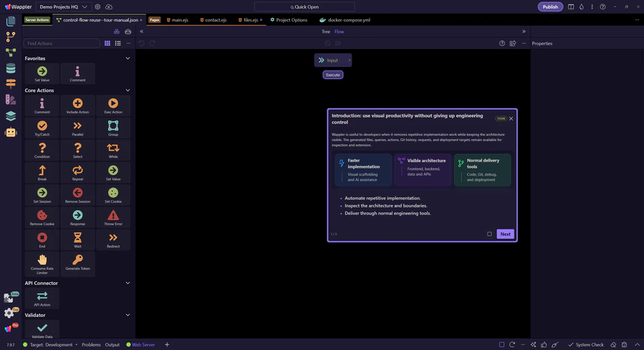Viewport: 644px width, 350px height.
Task: Expand the bottom panel with up chevron
Action: 637,345
